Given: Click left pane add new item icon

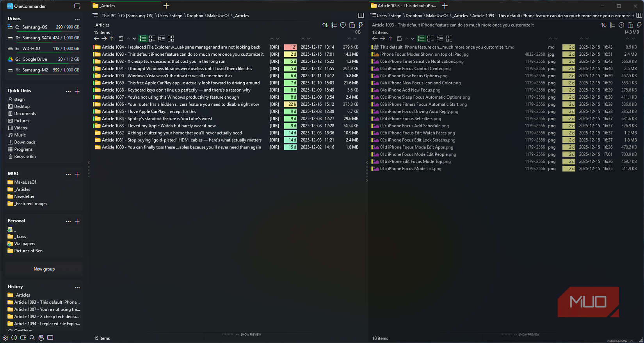Looking at the screenshot, I should click(x=343, y=25).
